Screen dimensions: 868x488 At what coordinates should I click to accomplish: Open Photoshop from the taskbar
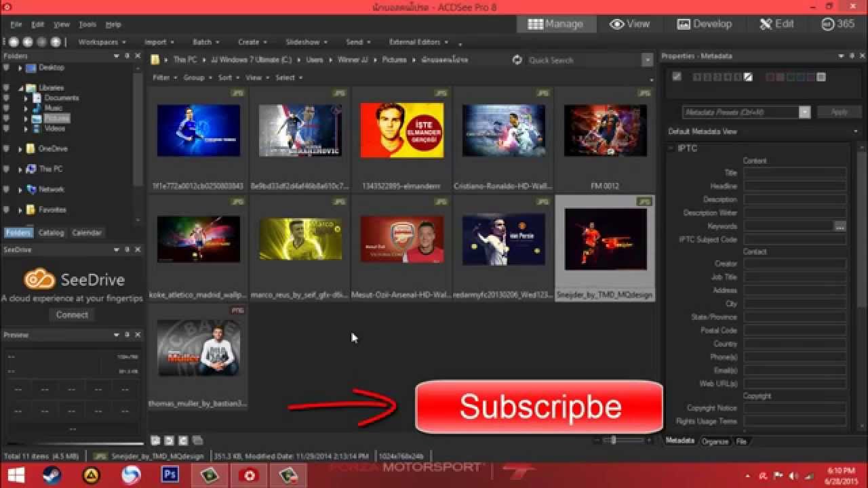point(170,475)
